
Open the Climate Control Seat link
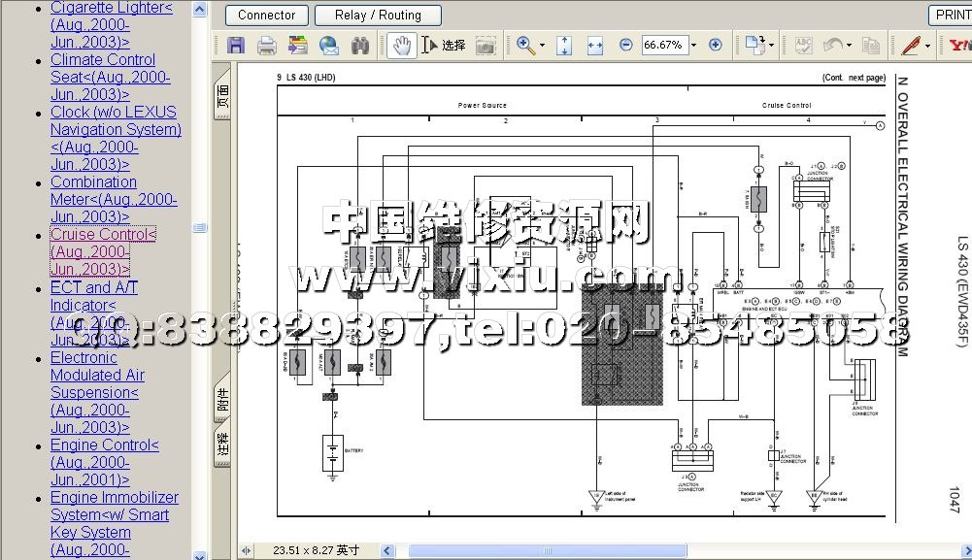(x=111, y=77)
